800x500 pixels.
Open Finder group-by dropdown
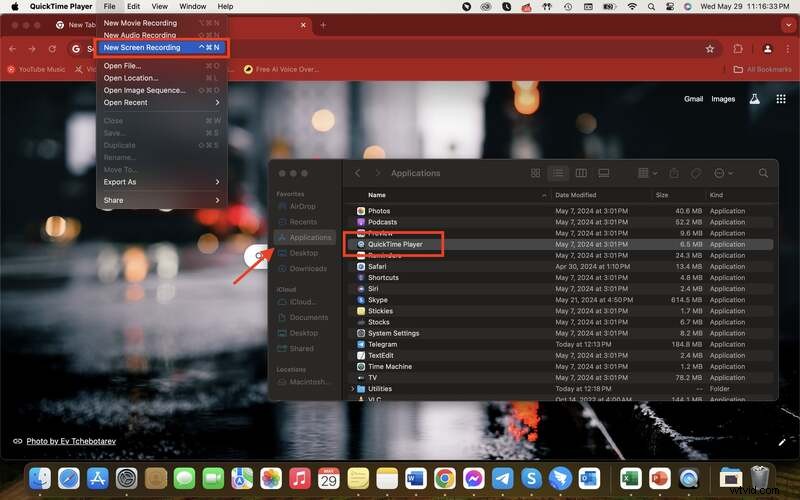click(x=647, y=173)
